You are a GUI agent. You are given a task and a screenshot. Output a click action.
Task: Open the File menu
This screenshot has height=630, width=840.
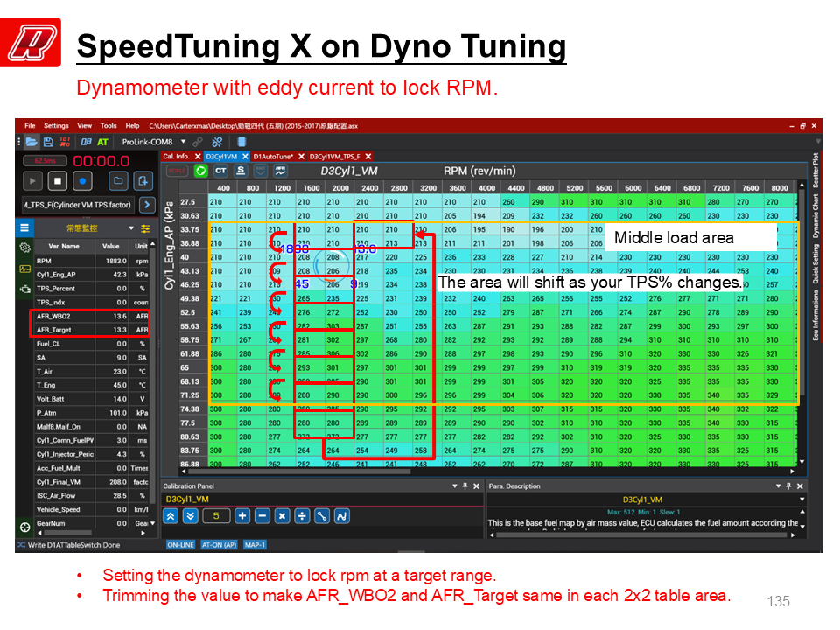coord(30,126)
